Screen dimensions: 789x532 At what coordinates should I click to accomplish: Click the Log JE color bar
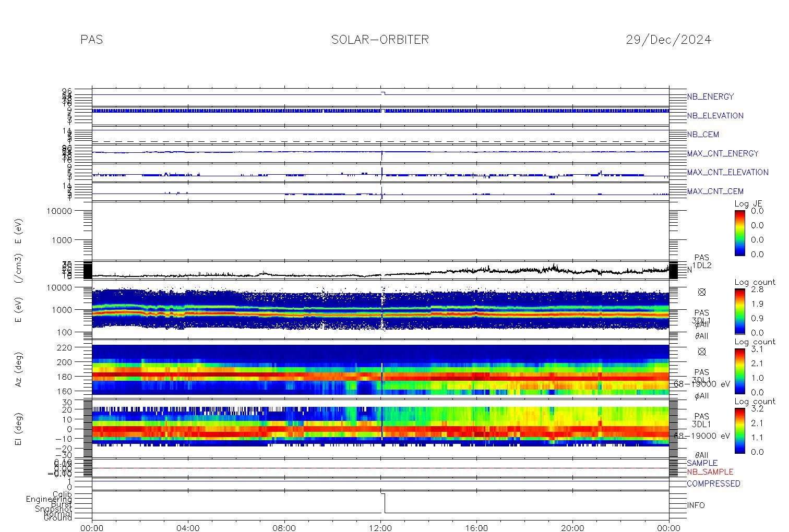740,233
